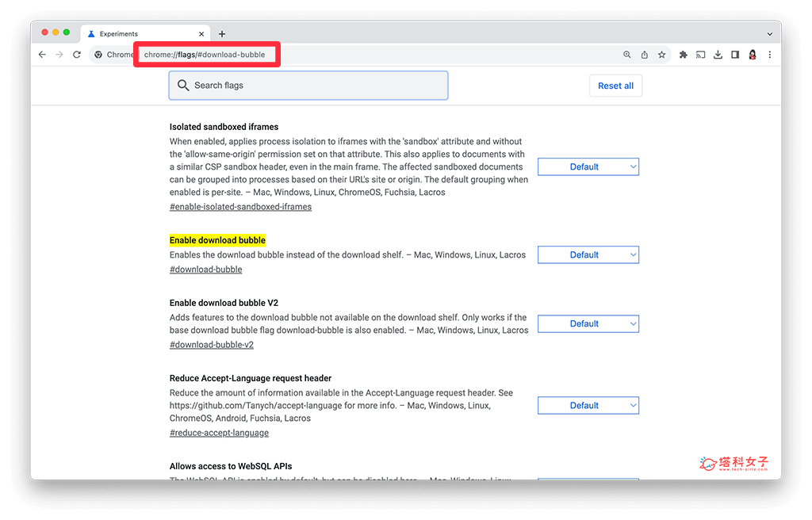812x520 pixels.
Task: Bookmark this page with star icon
Action: click(661, 55)
